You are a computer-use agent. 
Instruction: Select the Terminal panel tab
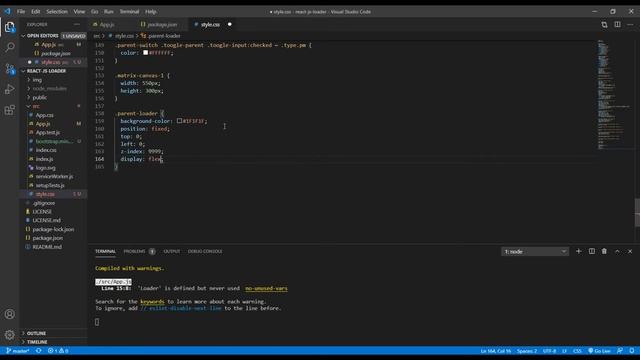(105, 251)
